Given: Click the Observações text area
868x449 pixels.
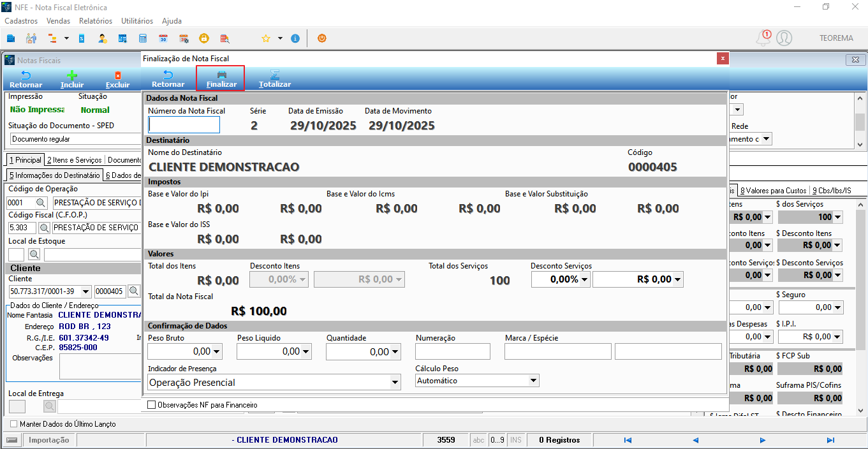Looking at the screenshot, I should [99, 367].
